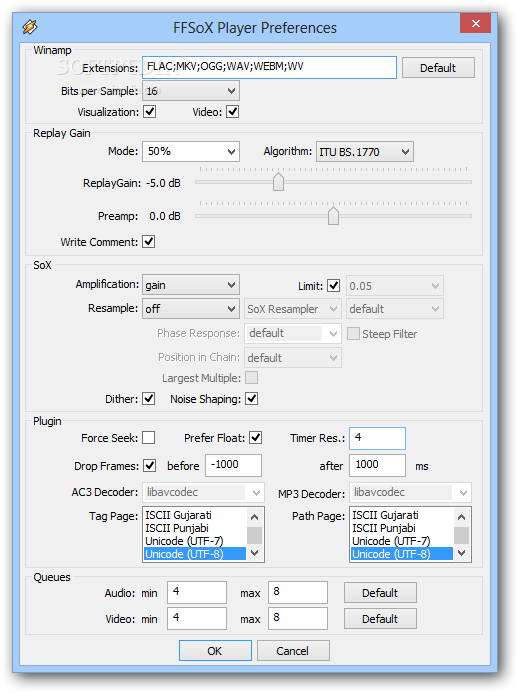518x693 pixels.
Task: Open the AC3 Decoder dropdown
Action: tap(203, 492)
